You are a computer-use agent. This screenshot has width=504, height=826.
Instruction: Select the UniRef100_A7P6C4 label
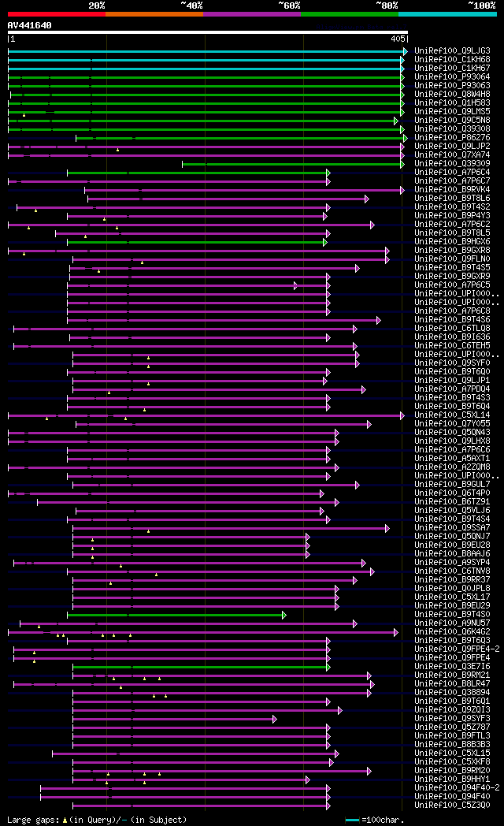452,173
